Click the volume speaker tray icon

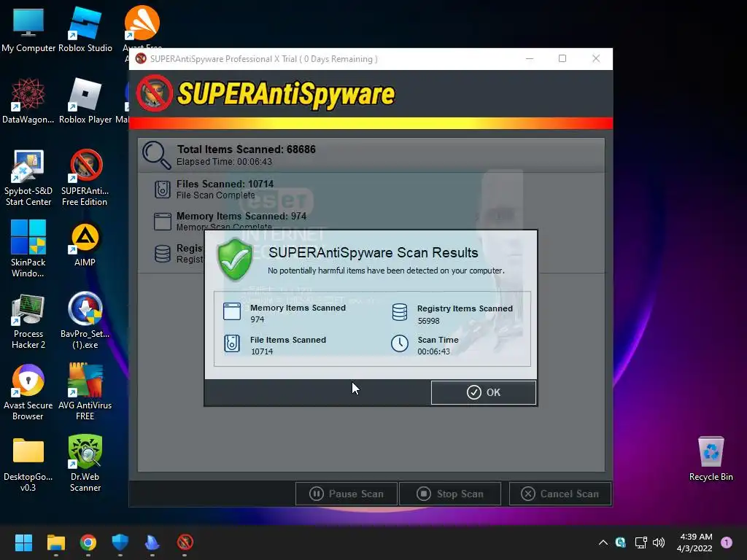659,542
